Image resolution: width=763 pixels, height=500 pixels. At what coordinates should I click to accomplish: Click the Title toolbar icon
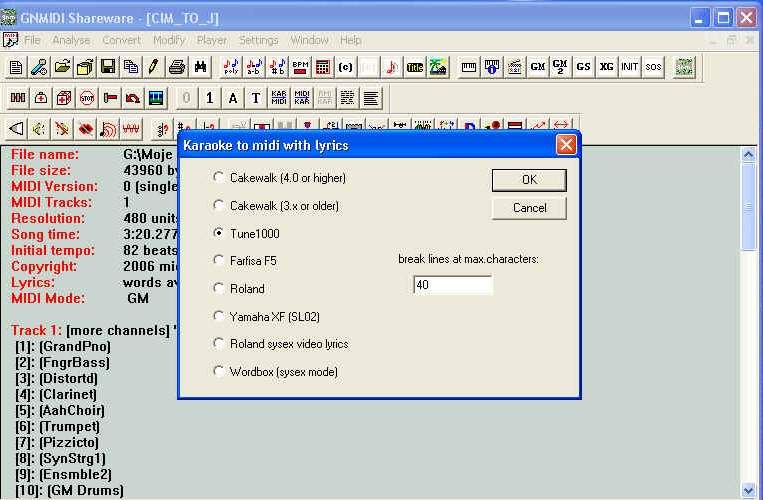[x=415, y=67]
